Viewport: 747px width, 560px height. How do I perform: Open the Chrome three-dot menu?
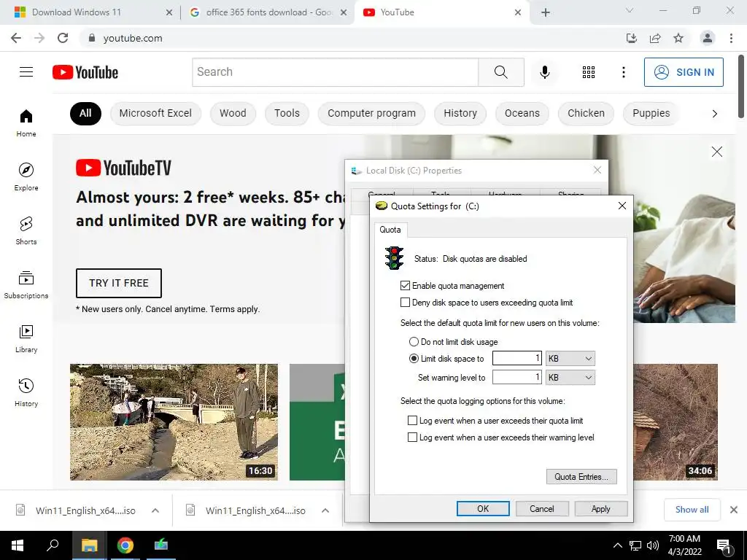731,38
